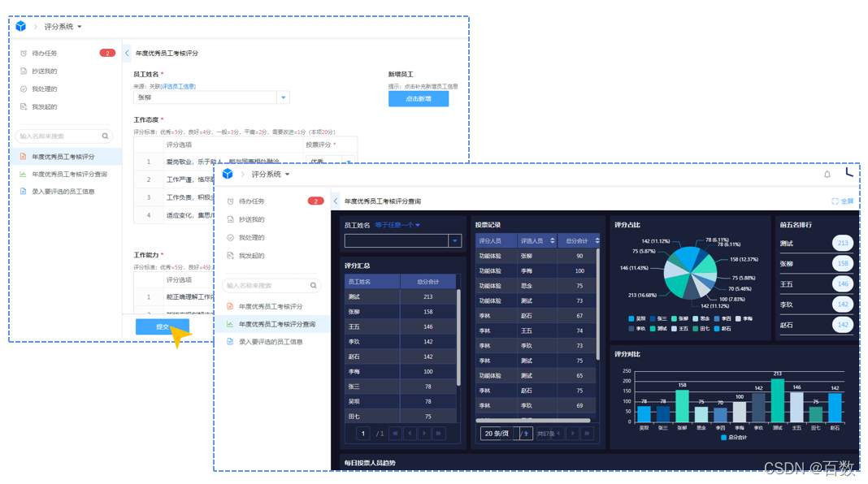Go to previous page of the 投票记录 table
The width and height of the screenshot is (868, 484).
[x=558, y=434]
